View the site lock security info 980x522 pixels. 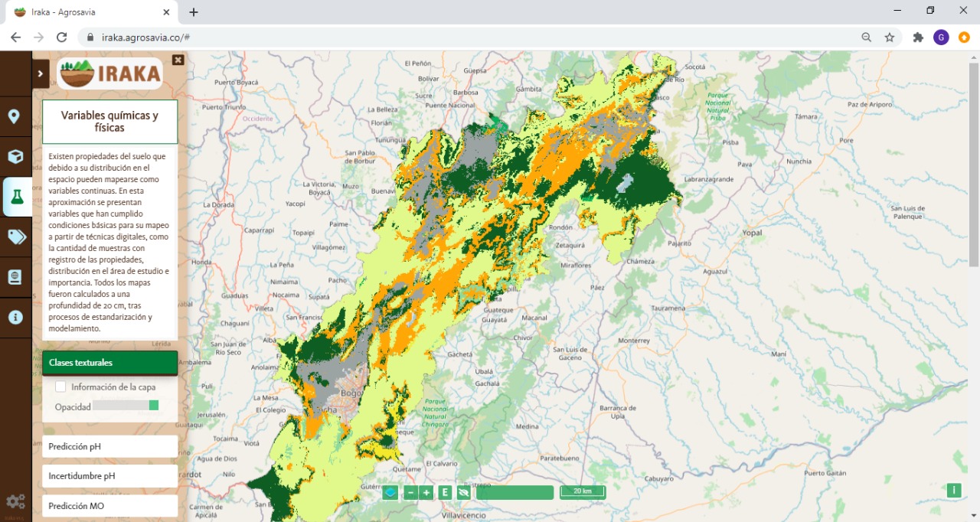point(90,38)
